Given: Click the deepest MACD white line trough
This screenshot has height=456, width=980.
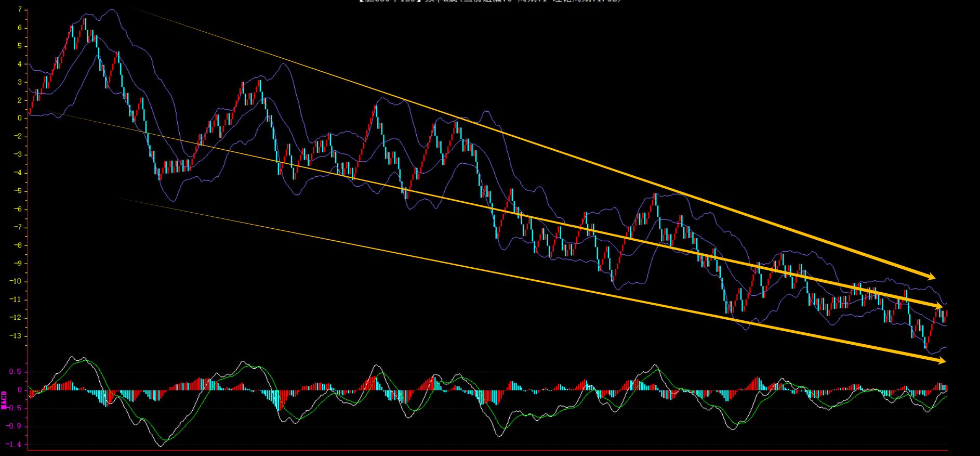Looking at the screenshot, I should [x=160, y=446].
